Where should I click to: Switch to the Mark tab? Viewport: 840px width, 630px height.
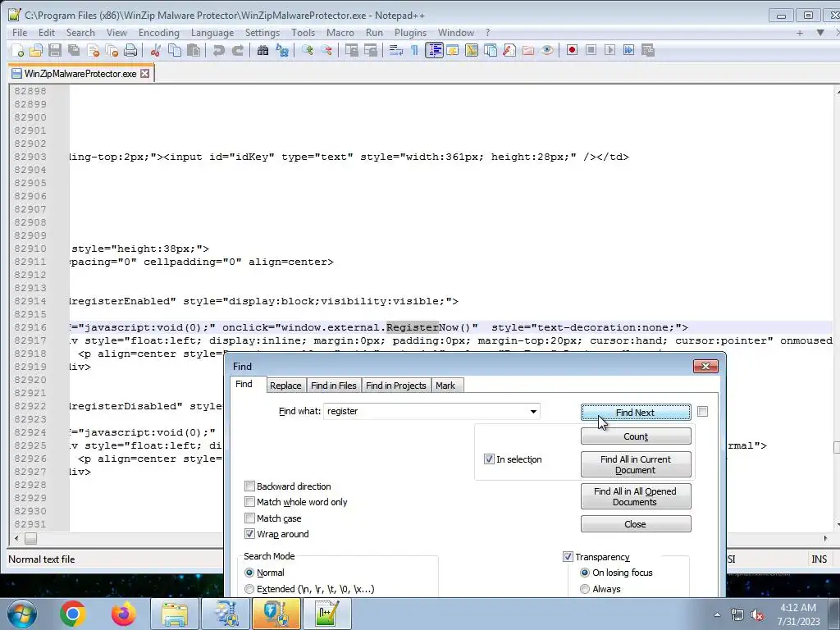[445, 386]
